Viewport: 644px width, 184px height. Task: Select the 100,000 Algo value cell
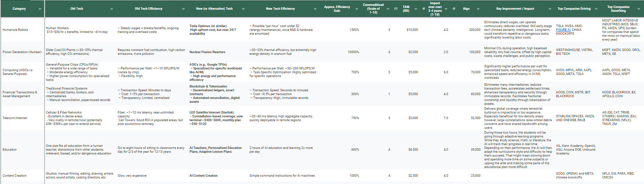466,52
